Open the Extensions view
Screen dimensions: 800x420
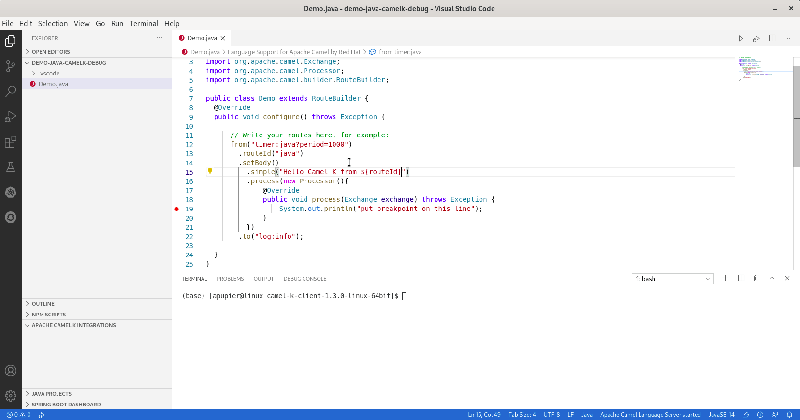[x=10, y=142]
